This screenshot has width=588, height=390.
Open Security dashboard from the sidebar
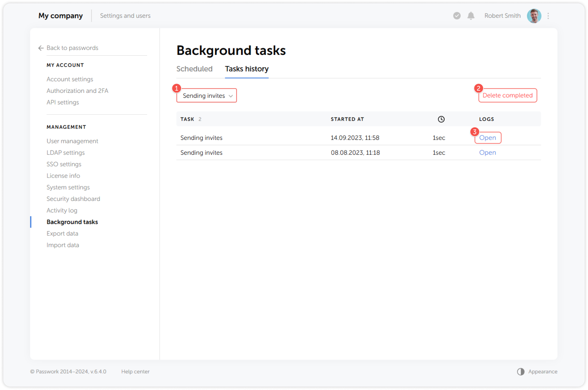[73, 199]
